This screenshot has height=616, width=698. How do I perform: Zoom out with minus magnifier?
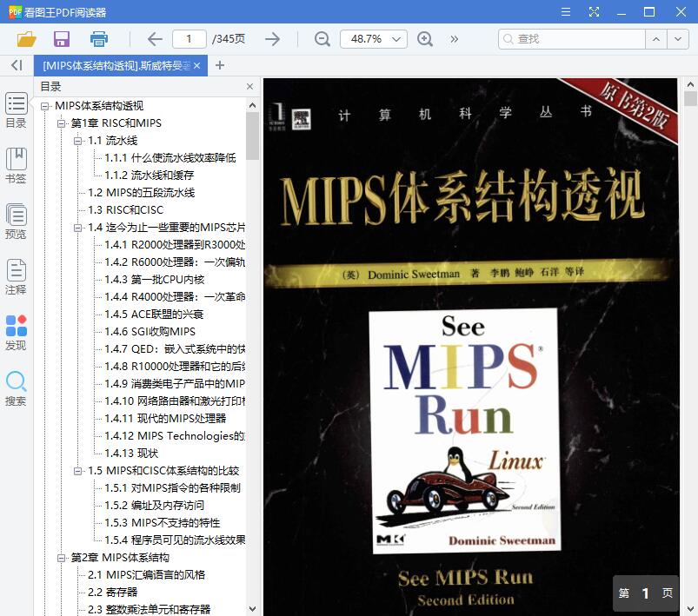322,39
